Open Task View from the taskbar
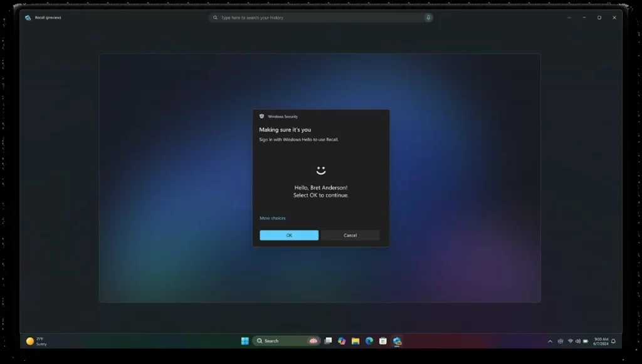The width and height of the screenshot is (642, 364). click(328, 341)
